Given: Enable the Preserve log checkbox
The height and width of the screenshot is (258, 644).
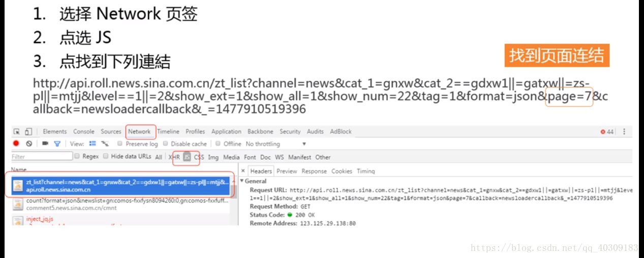Looking at the screenshot, I should 120,144.
